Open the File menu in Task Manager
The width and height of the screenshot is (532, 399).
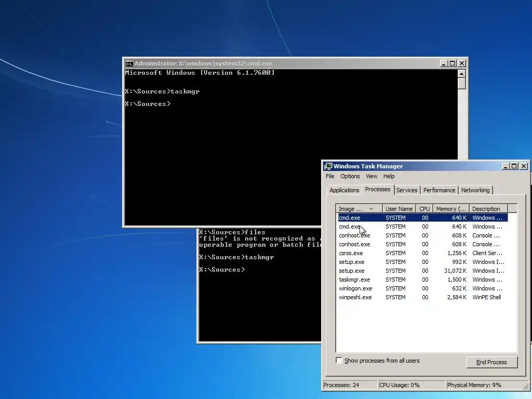coord(330,176)
